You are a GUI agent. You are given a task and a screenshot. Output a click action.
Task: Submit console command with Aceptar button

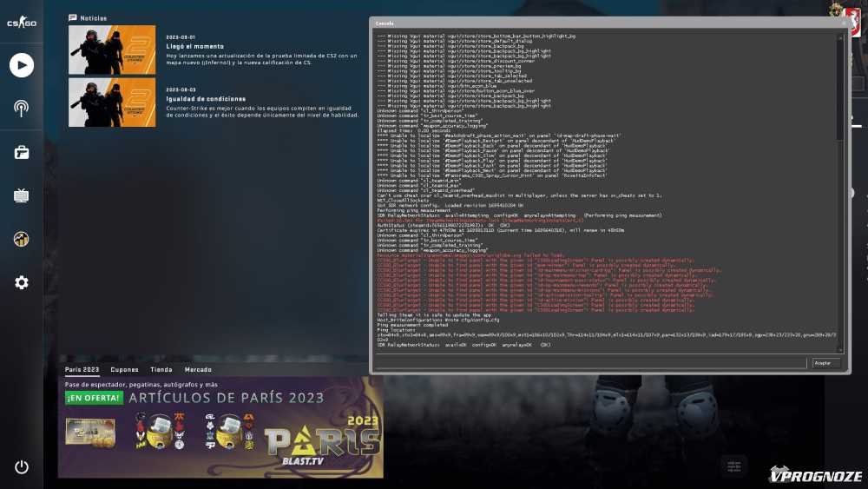tap(825, 363)
